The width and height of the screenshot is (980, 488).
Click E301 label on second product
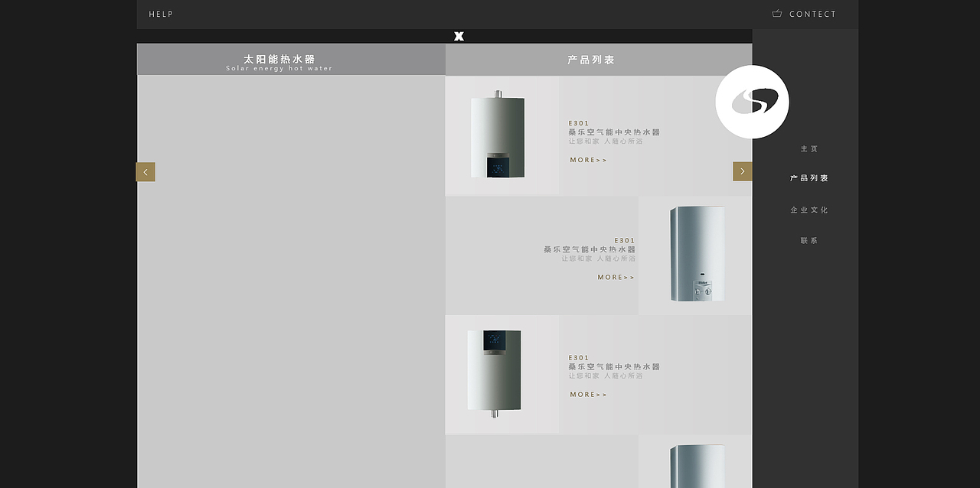[x=625, y=240]
